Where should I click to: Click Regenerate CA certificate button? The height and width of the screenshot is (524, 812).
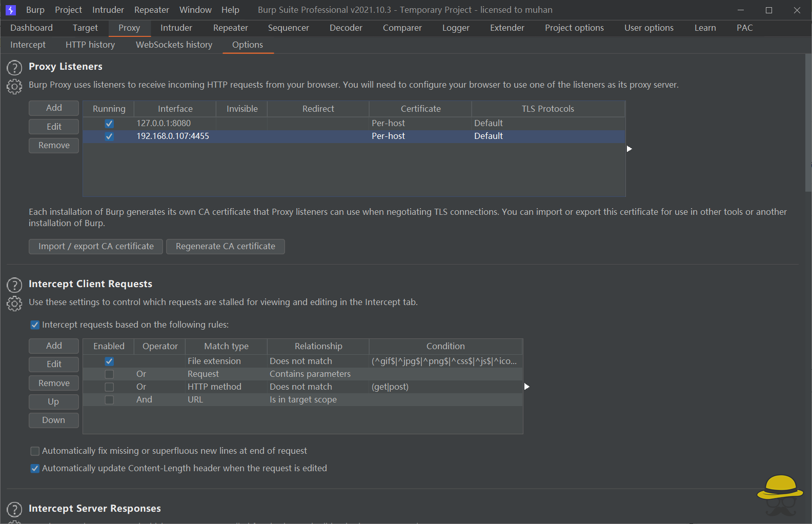[225, 247]
